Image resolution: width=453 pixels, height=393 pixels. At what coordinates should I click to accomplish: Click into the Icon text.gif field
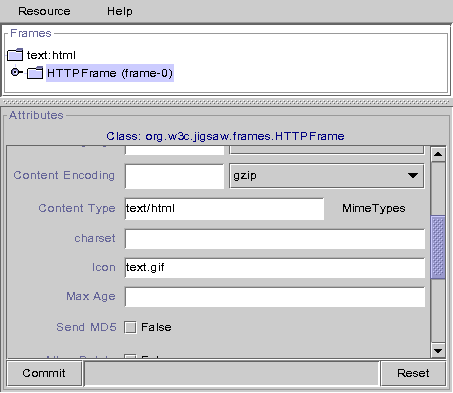275,268
